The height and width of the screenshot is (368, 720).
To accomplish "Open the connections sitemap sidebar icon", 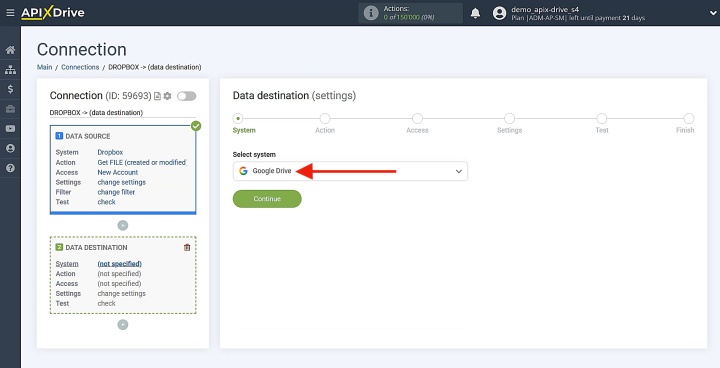I will 10,69.
